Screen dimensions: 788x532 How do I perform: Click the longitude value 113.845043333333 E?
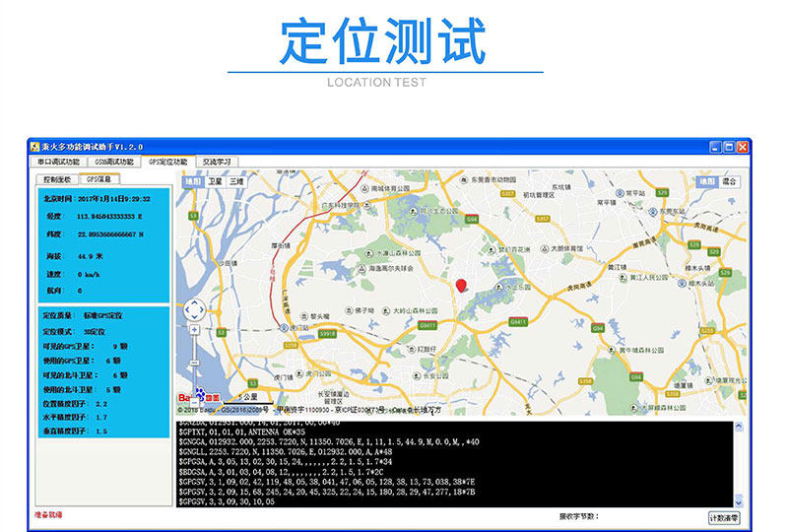coord(109,217)
